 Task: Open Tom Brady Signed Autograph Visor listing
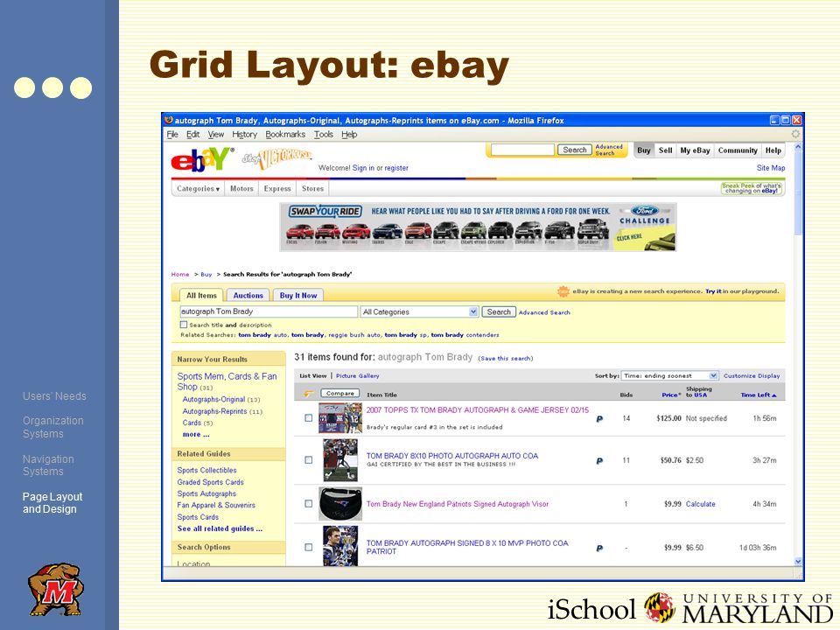coord(458,504)
